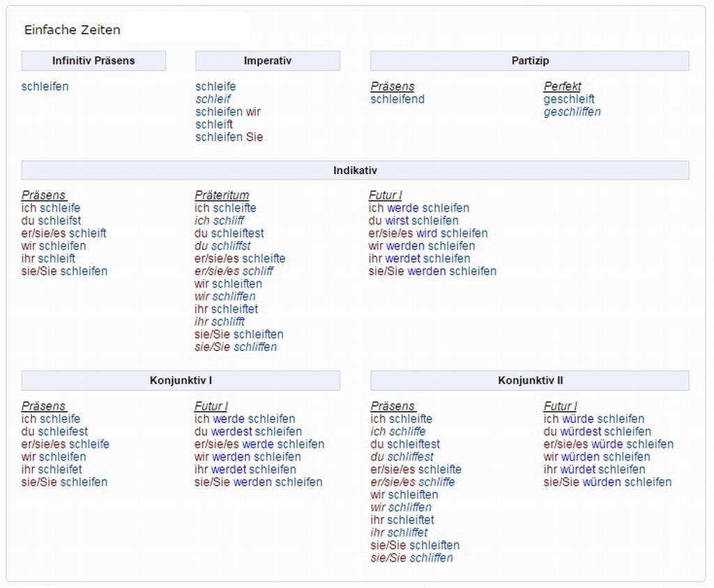Click 'du wirst schleifen' in Futur I
Image resolution: width=714 pixels, height=588 pixels.
[x=413, y=221]
